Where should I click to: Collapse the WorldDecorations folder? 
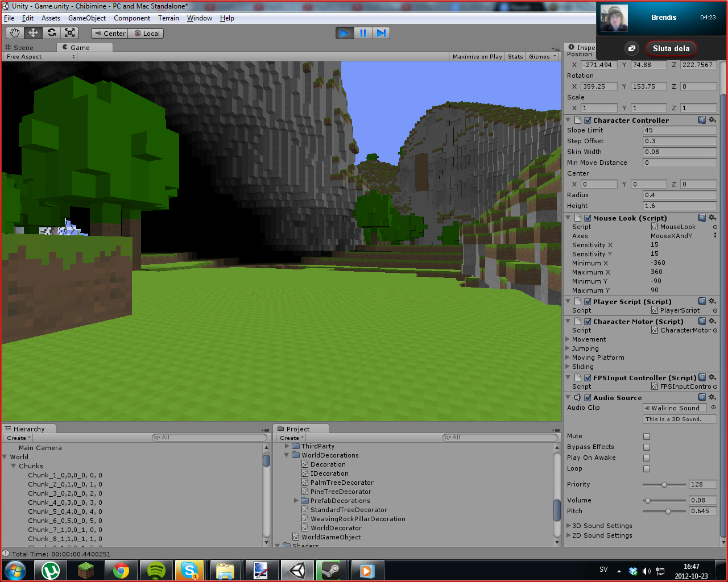click(287, 455)
